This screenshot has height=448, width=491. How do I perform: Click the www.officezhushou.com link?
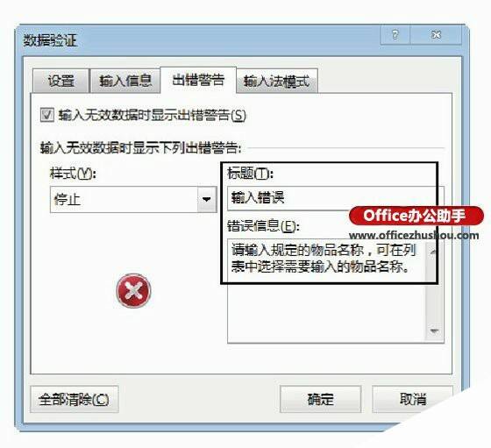tap(414, 235)
